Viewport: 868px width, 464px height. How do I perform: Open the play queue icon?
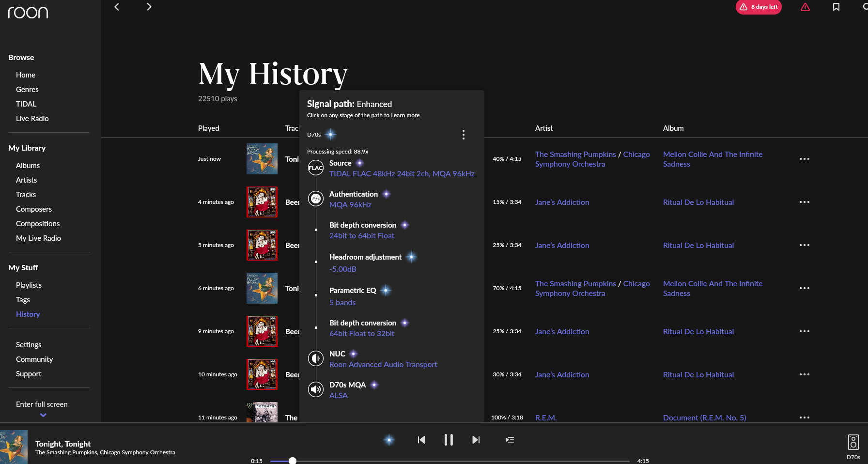510,440
